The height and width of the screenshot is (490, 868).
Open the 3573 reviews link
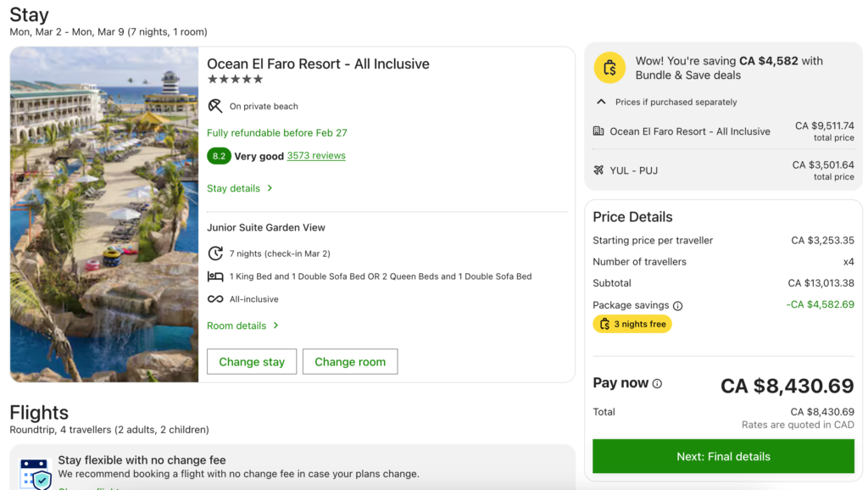pyautogui.click(x=315, y=155)
